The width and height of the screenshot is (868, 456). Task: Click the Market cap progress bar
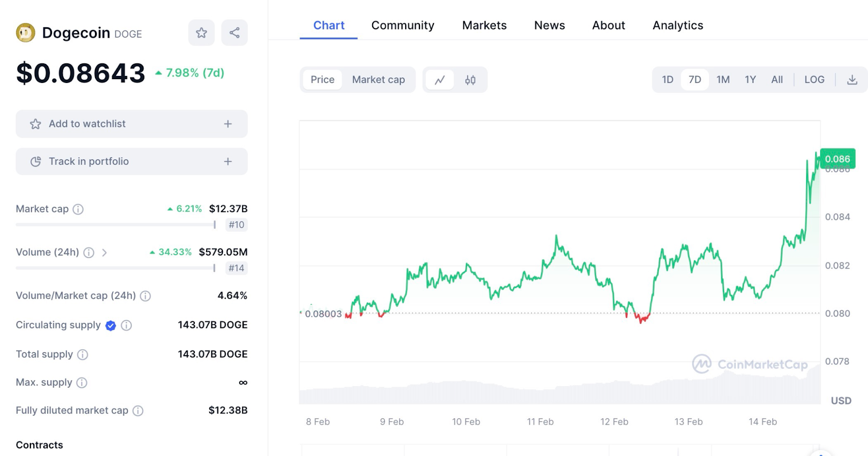coord(116,224)
